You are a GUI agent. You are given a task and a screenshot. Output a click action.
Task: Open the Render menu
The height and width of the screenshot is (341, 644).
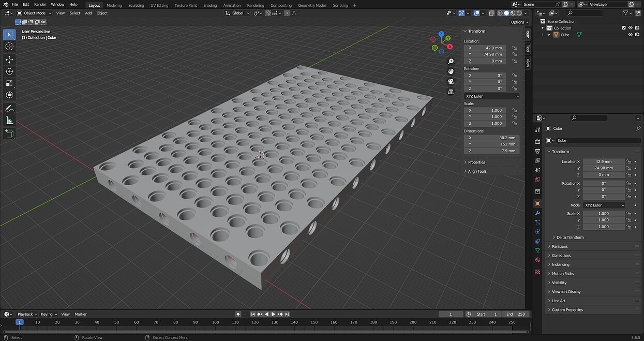[40, 4]
